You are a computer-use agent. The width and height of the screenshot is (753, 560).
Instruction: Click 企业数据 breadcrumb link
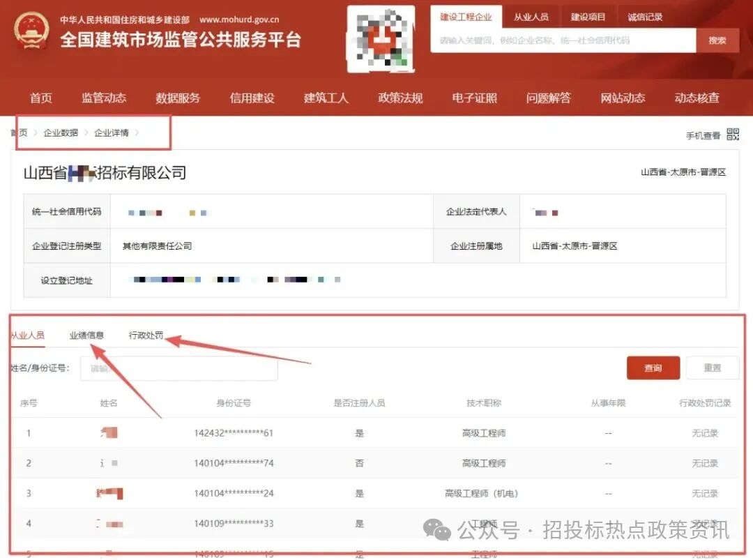click(x=61, y=133)
